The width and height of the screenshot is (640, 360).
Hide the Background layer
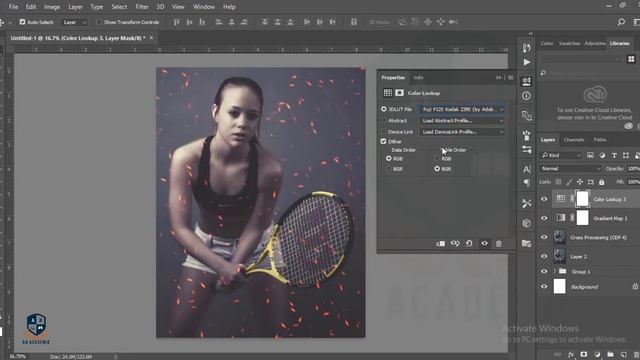(x=544, y=287)
